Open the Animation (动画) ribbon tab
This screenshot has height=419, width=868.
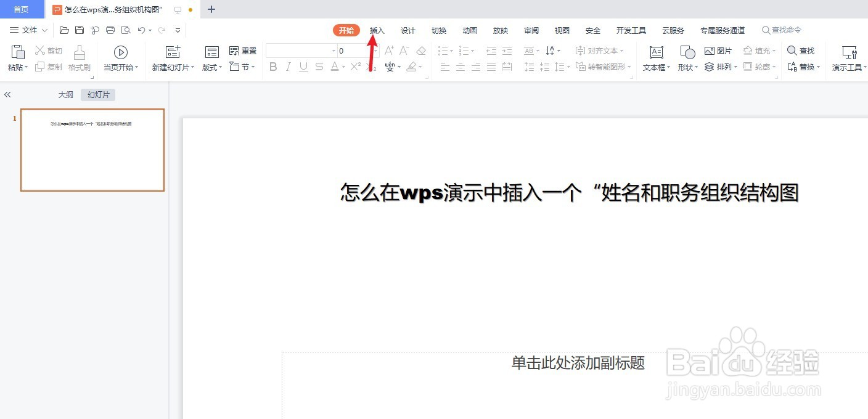click(470, 30)
